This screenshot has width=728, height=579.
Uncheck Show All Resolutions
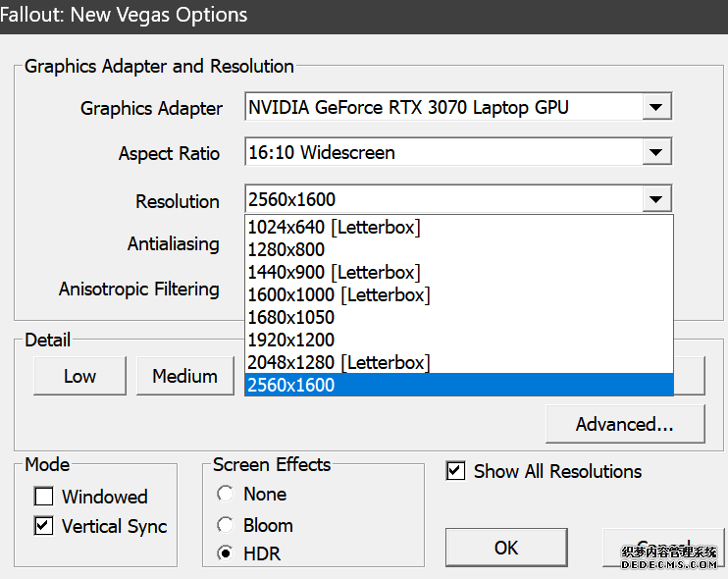(x=455, y=471)
